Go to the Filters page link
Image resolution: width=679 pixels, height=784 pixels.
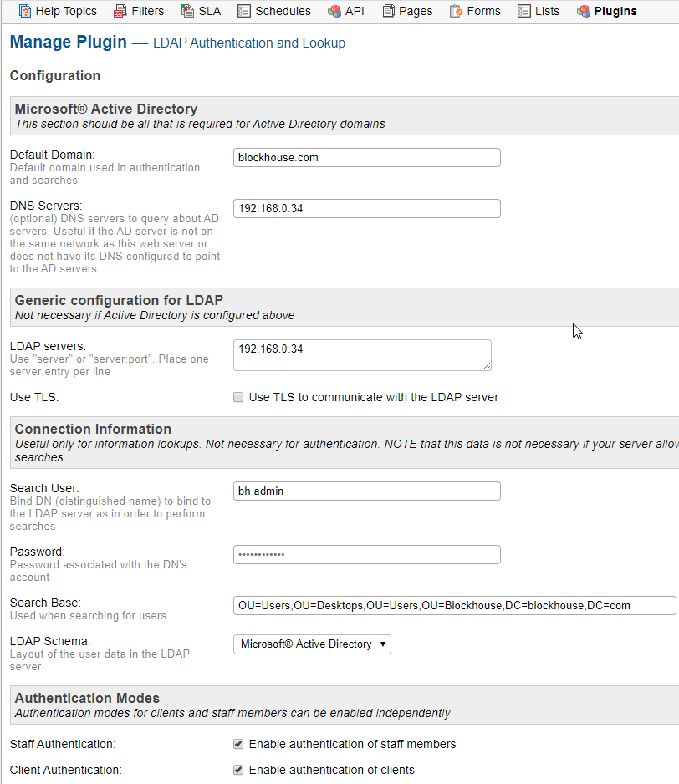[148, 11]
